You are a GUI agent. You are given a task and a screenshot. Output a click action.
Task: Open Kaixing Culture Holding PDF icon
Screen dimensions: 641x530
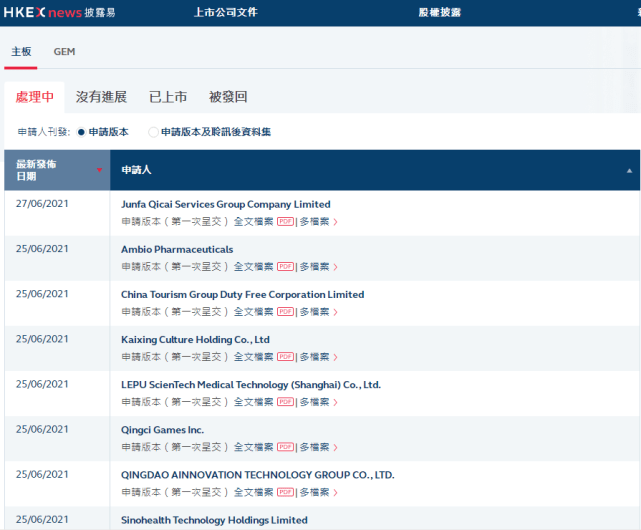pyautogui.click(x=285, y=357)
